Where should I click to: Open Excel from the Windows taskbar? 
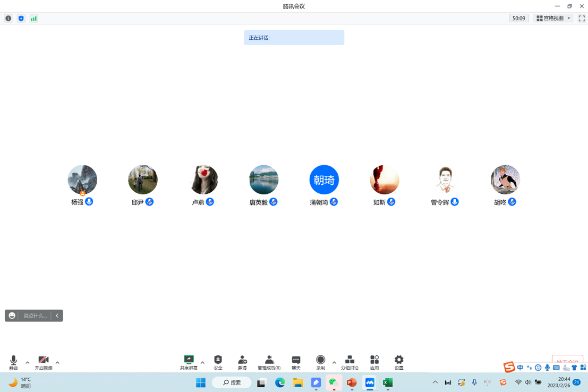tap(388, 382)
